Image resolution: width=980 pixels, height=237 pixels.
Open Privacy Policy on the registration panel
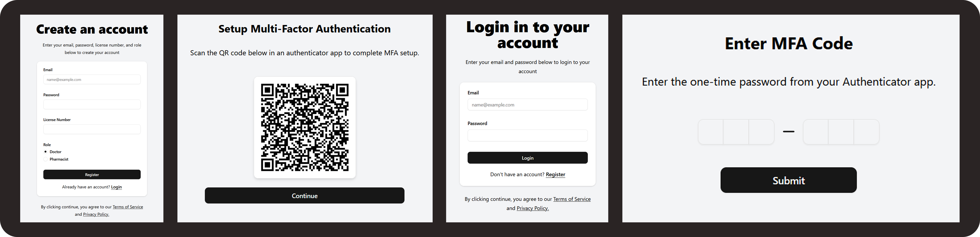pos(95,214)
